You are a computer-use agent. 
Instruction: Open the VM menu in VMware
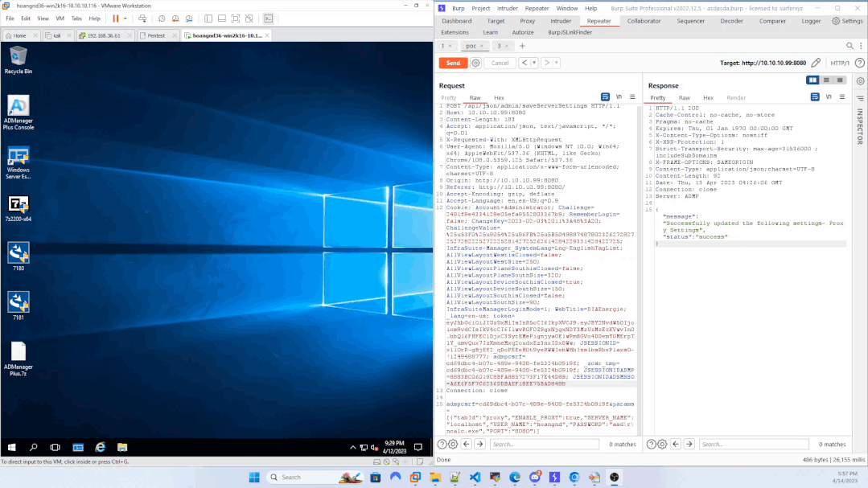coord(60,18)
